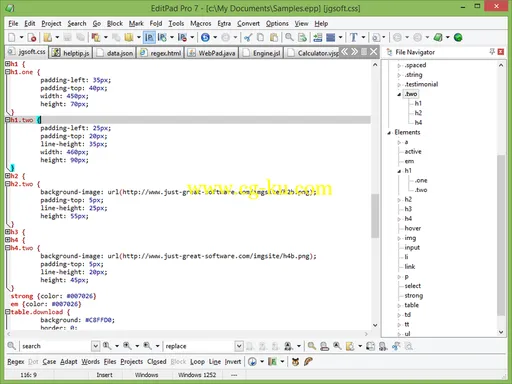Toggle the Loop search option
This screenshot has width=512, height=384.
point(197,362)
